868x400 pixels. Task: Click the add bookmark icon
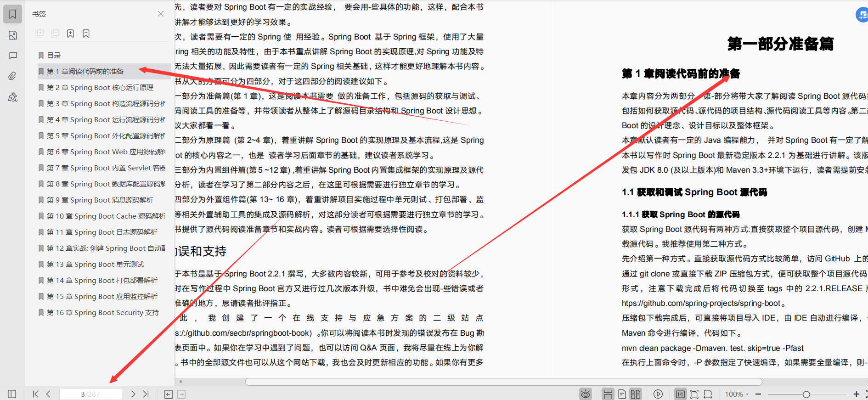70,34
